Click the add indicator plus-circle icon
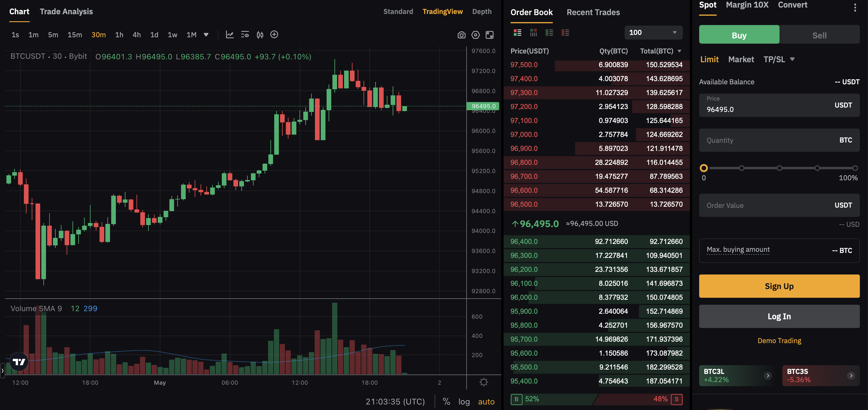The image size is (868, 410). tap(274, 34)
